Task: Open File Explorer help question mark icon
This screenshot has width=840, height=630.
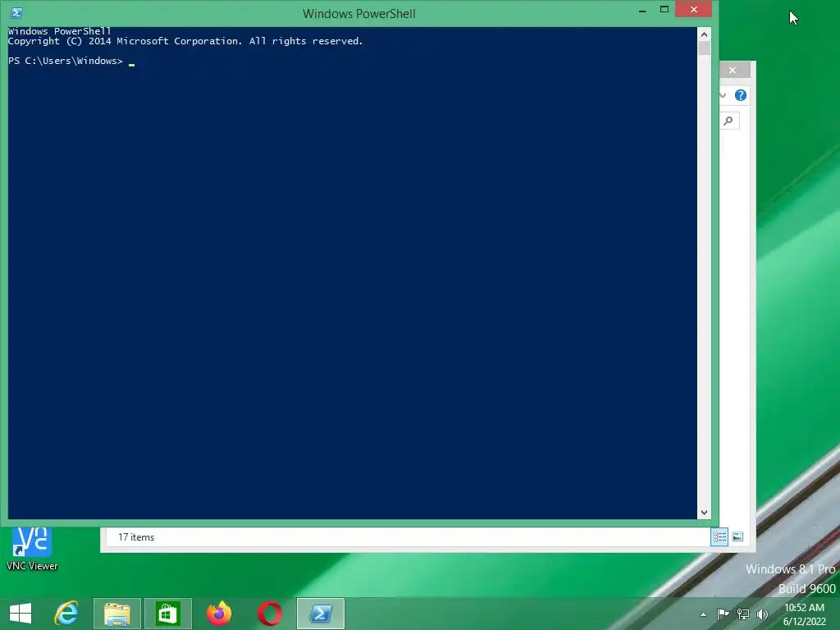Action: click(x=741, y=95)
